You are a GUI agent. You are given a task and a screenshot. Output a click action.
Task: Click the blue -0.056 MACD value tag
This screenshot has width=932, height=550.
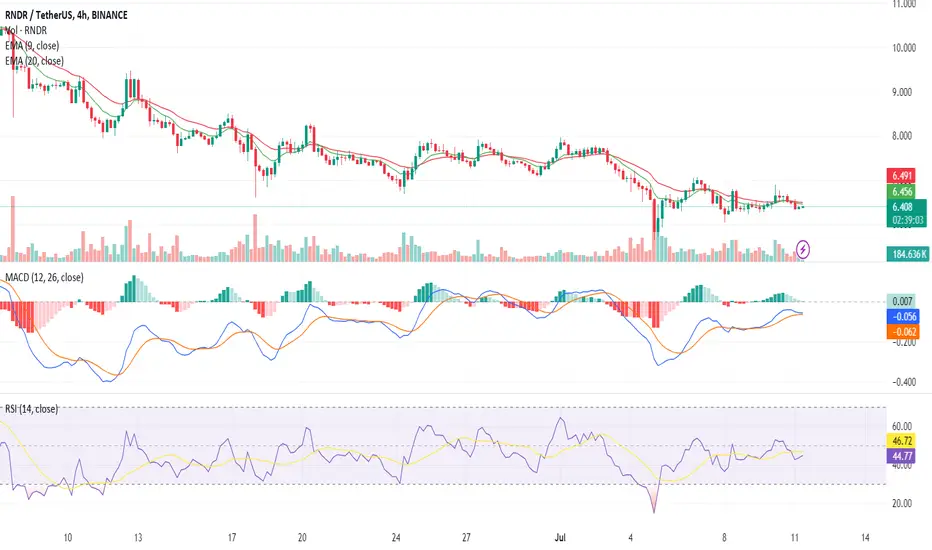click(903, 316)
